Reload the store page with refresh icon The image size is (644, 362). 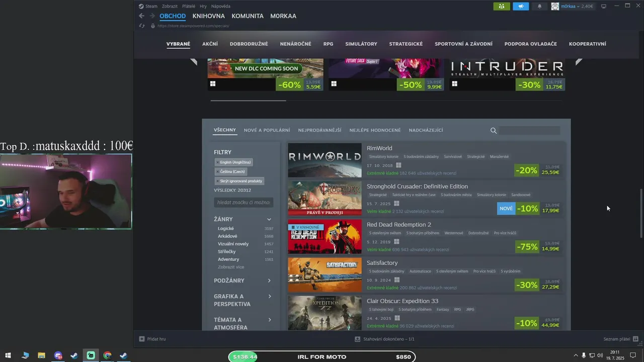click(142, 26)
